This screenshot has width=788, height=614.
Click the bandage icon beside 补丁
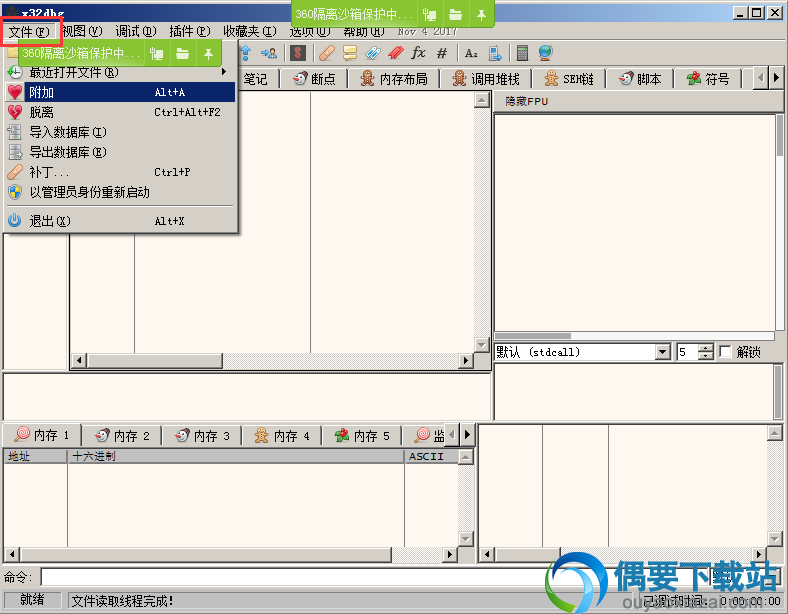(15, 172)
